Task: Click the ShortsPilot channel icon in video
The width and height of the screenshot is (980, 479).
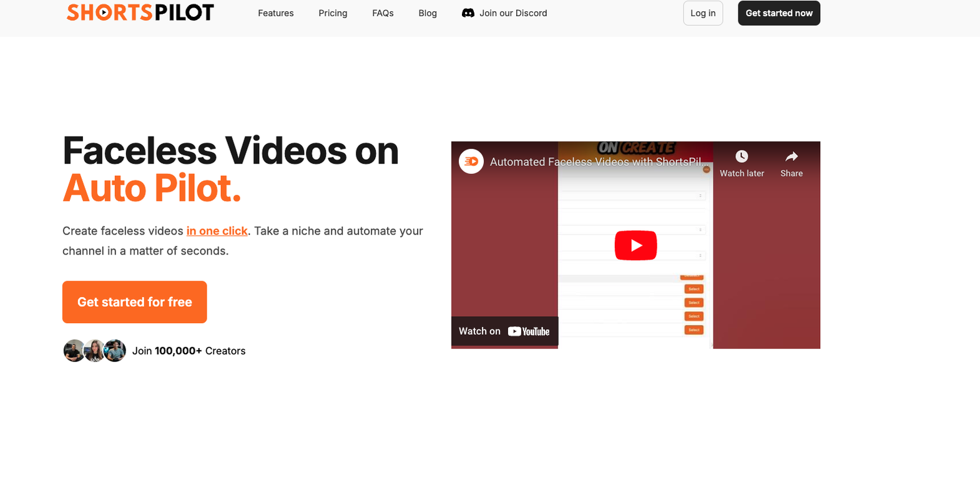Action: point(471,162)
